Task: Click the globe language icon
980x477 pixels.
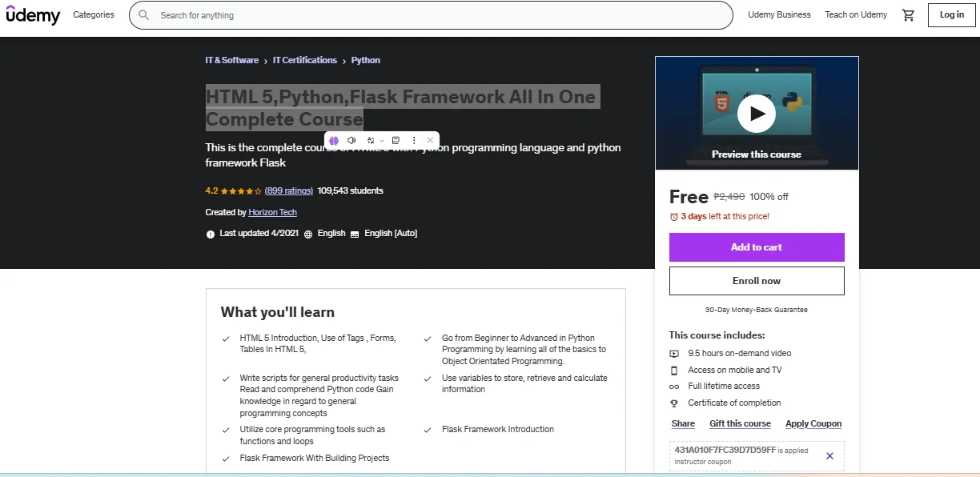Action: (x=308, y=234)
